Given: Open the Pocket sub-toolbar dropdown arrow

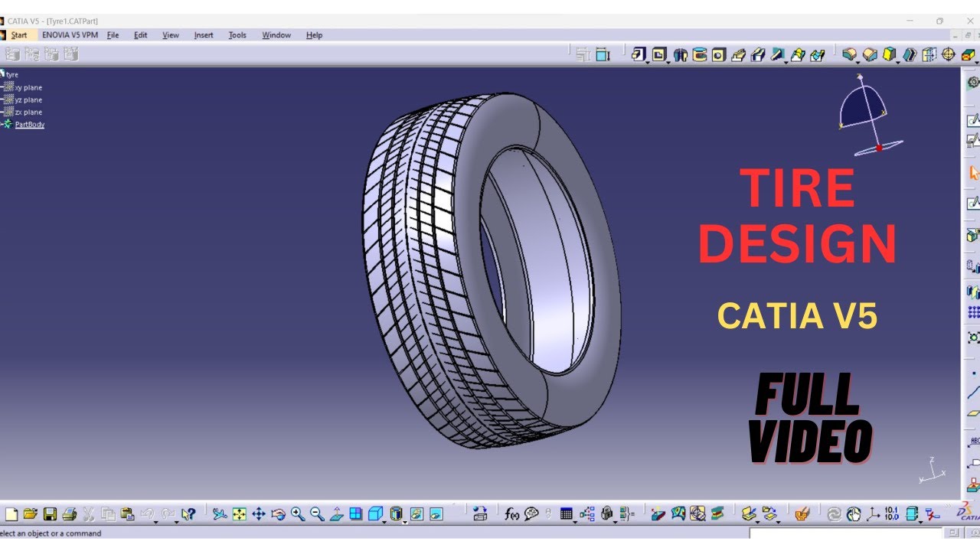Looking at the screenshot, I should point(668,62).
